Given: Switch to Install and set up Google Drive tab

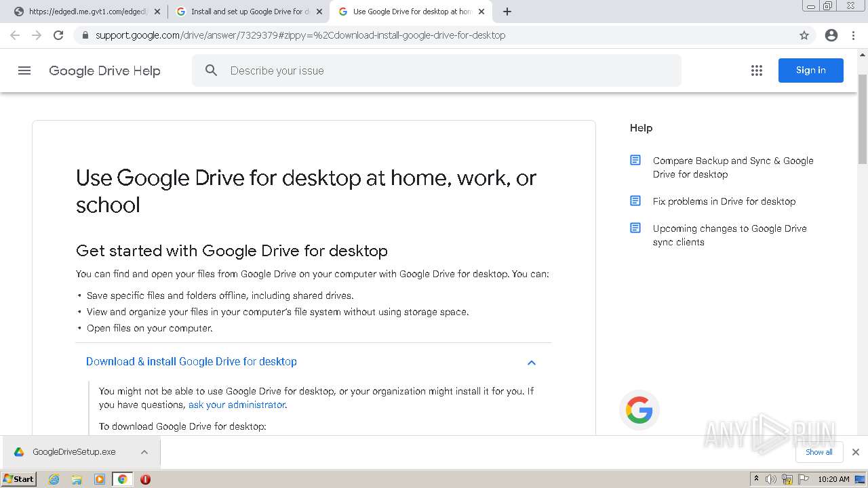Looking at the screenshot, I should pyautogui.click(x=249, y=12).
